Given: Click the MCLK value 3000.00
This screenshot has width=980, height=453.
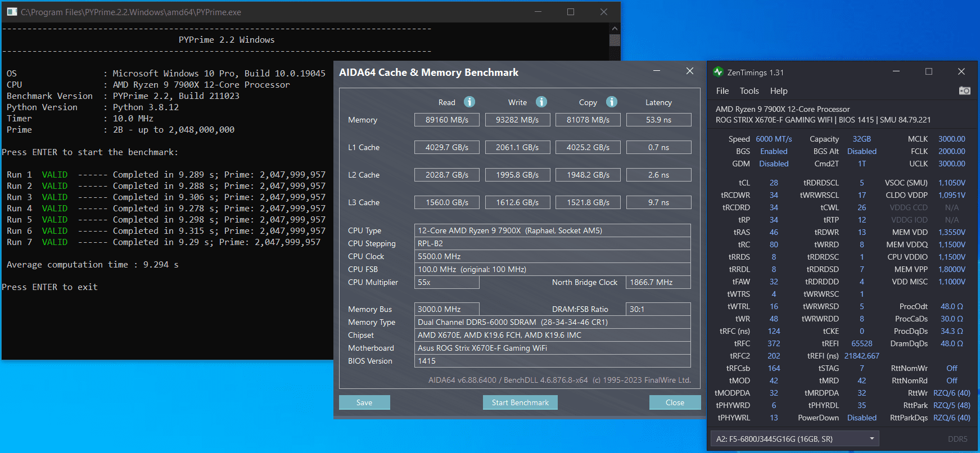Looking at the screenshot, I should [x=952, y=139].
